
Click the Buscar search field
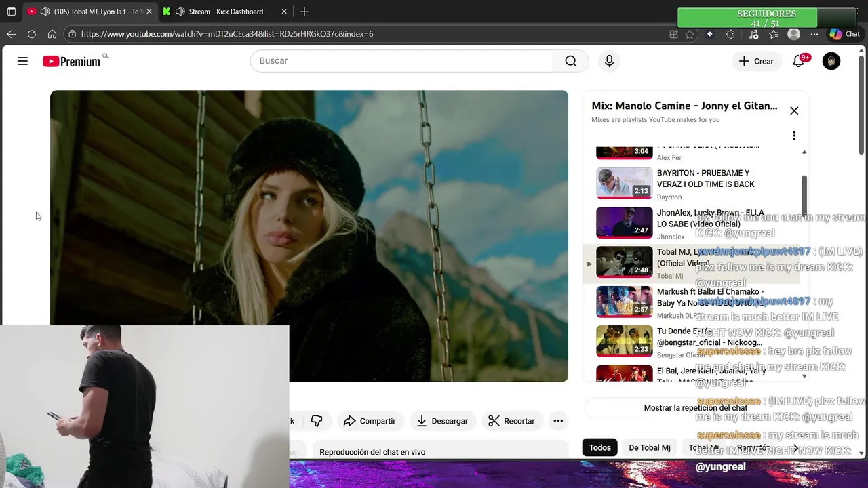(x=401, y=61)
